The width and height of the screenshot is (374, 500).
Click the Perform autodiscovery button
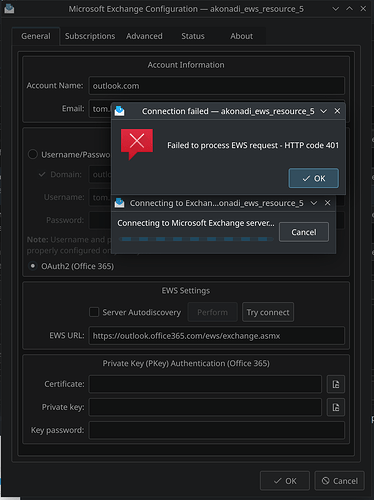pyautogui.click(x=212, y=312)
